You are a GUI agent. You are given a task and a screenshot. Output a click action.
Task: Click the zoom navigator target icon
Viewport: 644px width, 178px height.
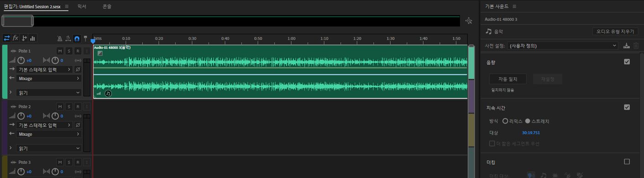(x=468, y=21)
